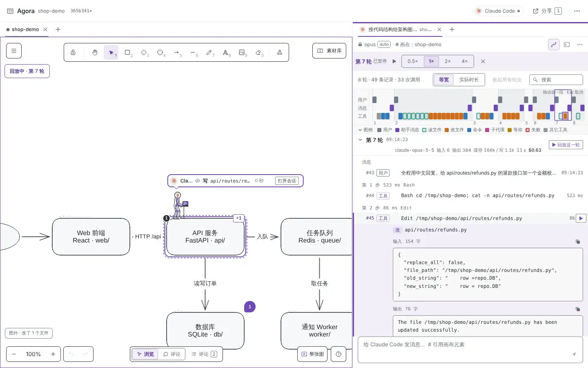Select the arrow connector tool
Image resolution: width=588 pixels, height=368 pixels.
tap(177, 52)
